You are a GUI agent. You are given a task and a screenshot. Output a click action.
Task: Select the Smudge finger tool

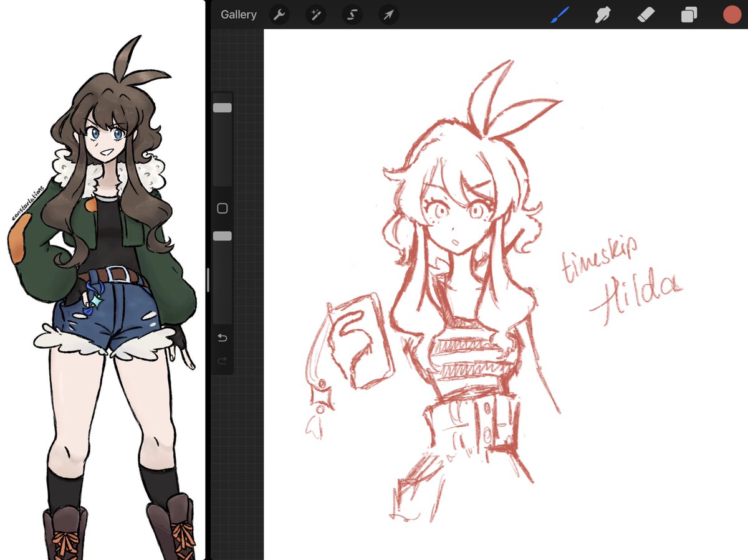click(602, 14)
